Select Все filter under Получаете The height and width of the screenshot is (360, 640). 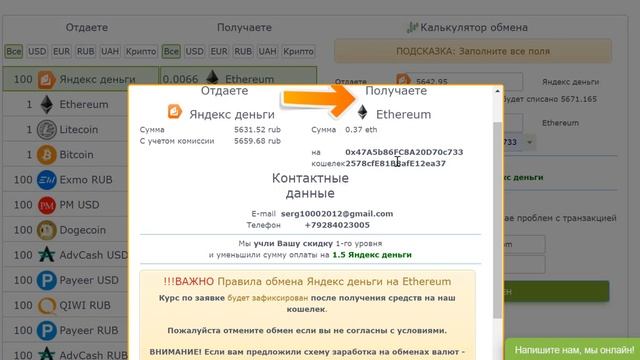coord(171,51)
